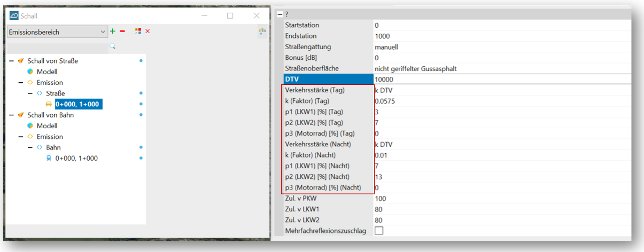Viewport: 644px width, 252px height.
Task: Collapse the Straße tree node
Action: tap(30, 93)
